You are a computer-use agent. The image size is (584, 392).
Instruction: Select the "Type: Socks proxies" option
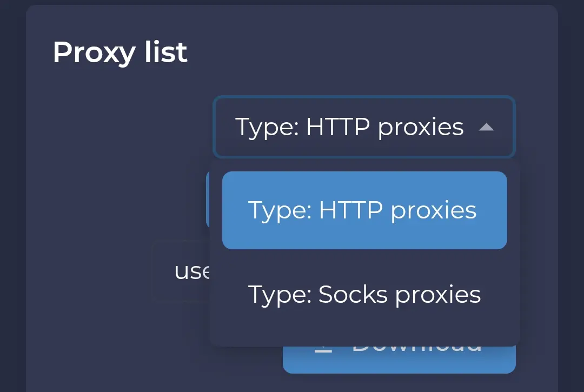[364, 295]
